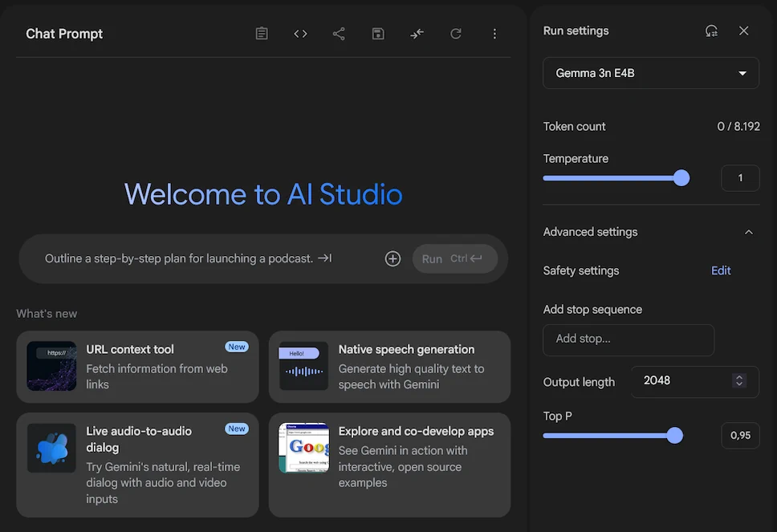Click the Get code brackets icon
Screen dimensions: 777x532
pyautogui.click(x=300, y=34)
